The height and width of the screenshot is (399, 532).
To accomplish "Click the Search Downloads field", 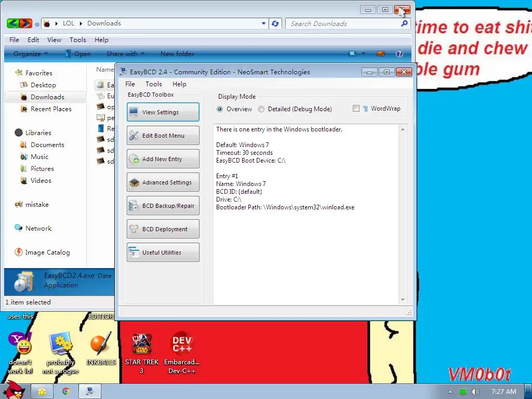I will (x=343, y=24).
